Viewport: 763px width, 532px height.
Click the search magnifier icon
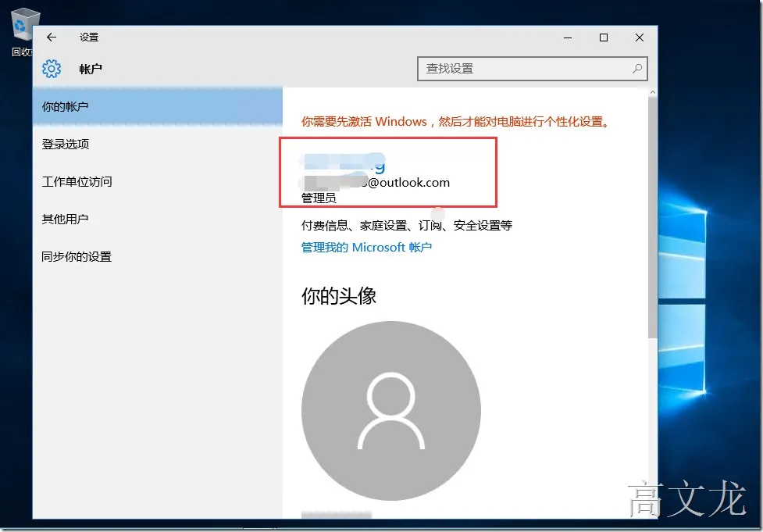tap(637, 69)
